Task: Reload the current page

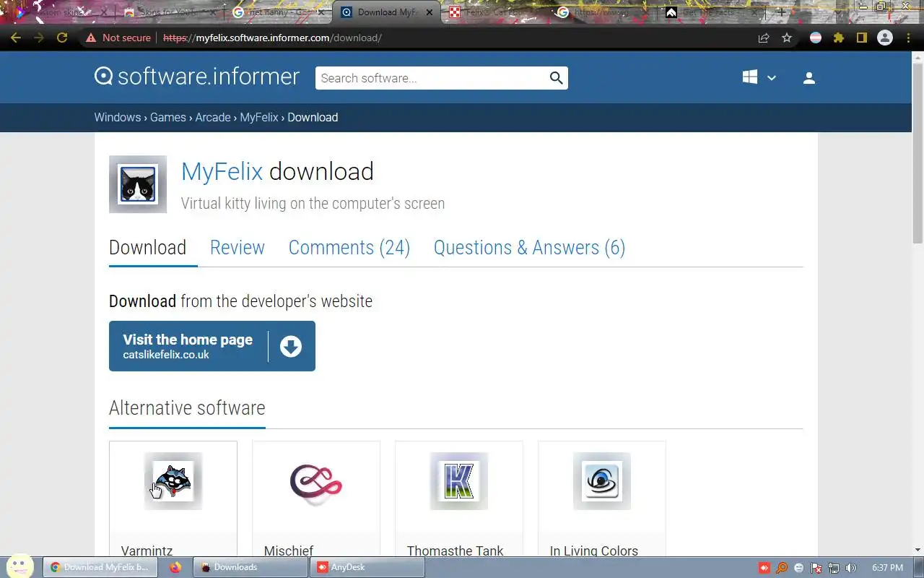Action: 62,38
